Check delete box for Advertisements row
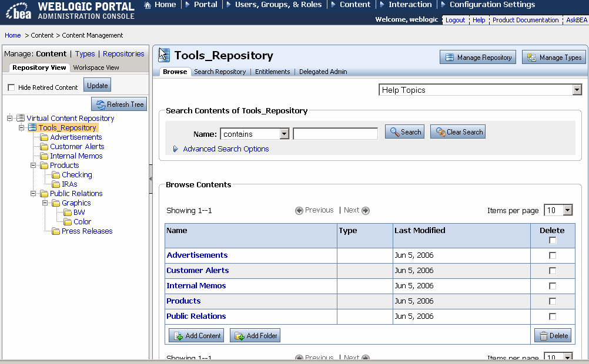 [553, 255]
